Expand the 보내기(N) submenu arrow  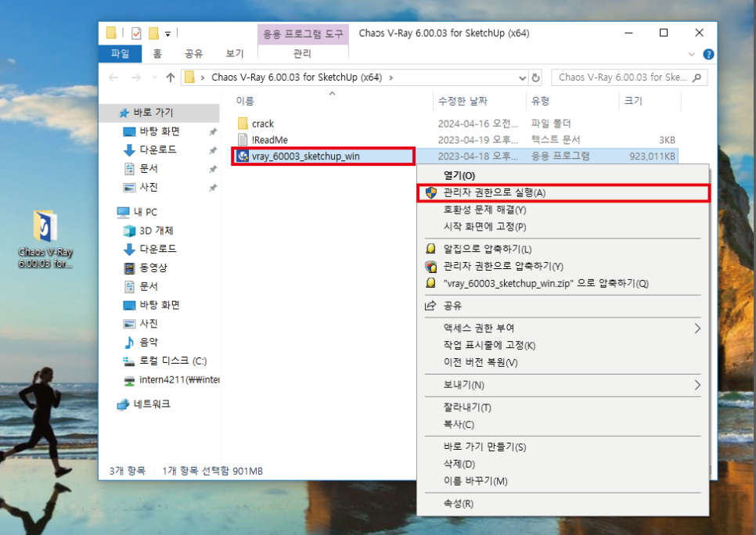(x=697, y=385)
